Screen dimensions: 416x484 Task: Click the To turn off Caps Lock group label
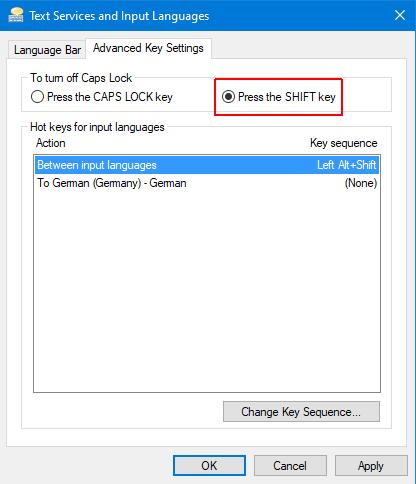(81, 78)
